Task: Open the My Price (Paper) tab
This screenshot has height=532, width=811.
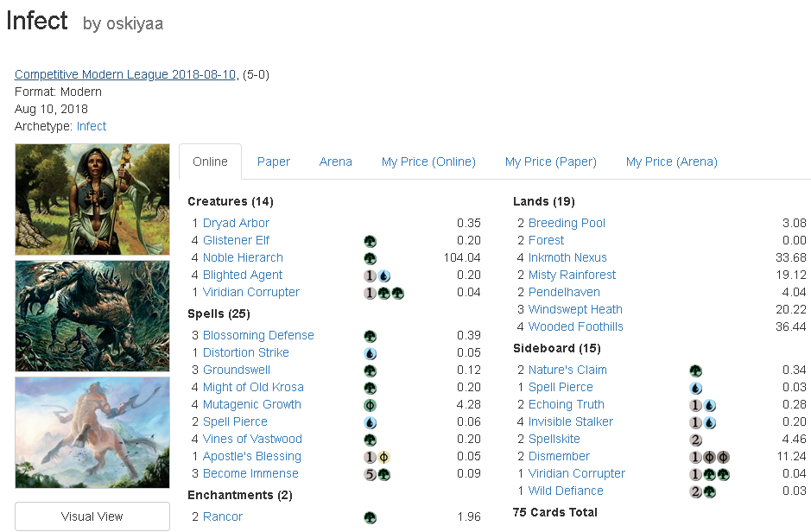Action: point(552,161)
